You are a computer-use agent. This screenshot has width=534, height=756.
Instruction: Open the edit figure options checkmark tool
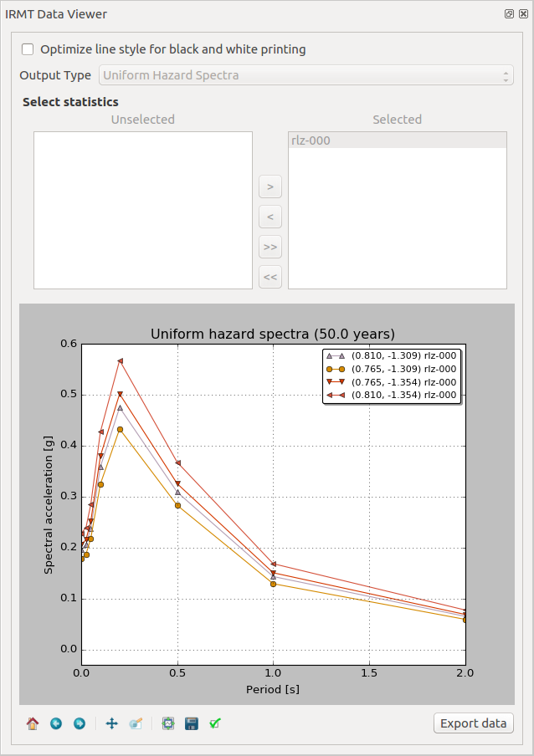click(215, 723)
